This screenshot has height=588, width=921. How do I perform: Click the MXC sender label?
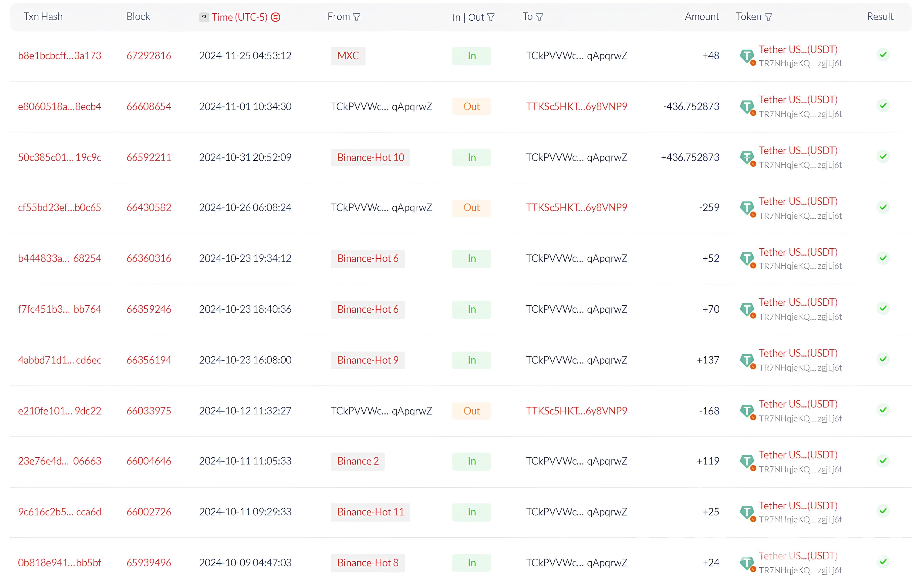point(348,56)
